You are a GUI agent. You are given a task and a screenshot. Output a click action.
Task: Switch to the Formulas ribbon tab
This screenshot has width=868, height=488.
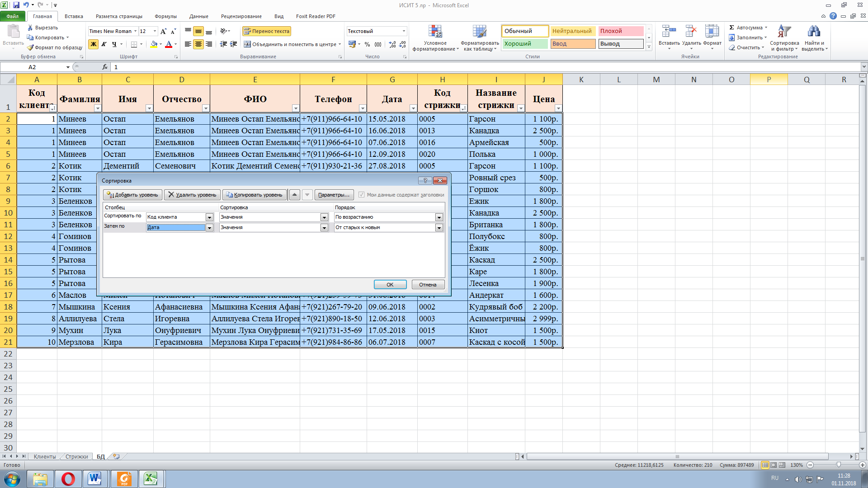(165, 16)
